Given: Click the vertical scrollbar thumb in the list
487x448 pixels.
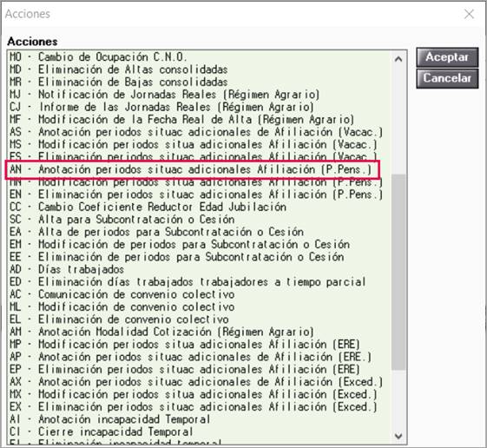Looking at the screenshot, I should pyautogui.click(x=398, y=272).
